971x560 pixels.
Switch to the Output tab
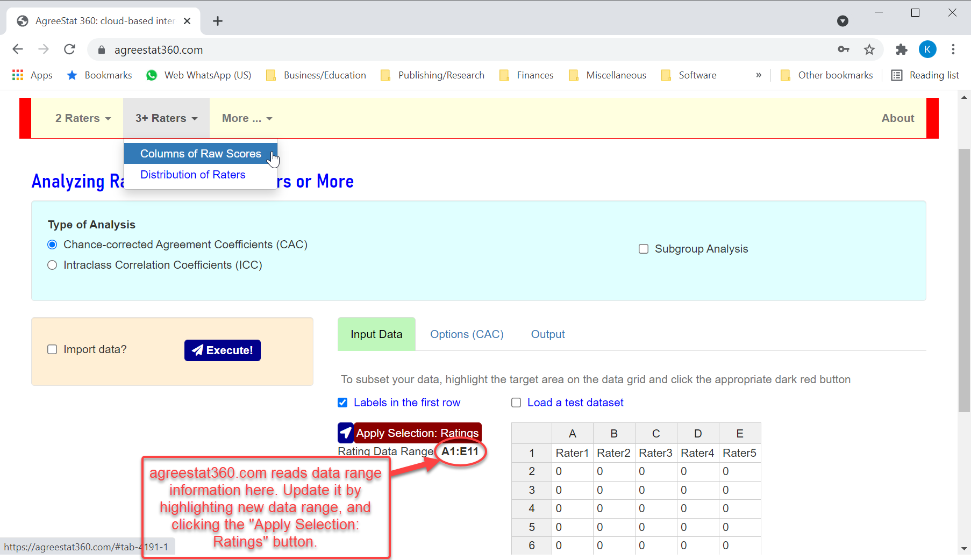(x=548, y=334)
